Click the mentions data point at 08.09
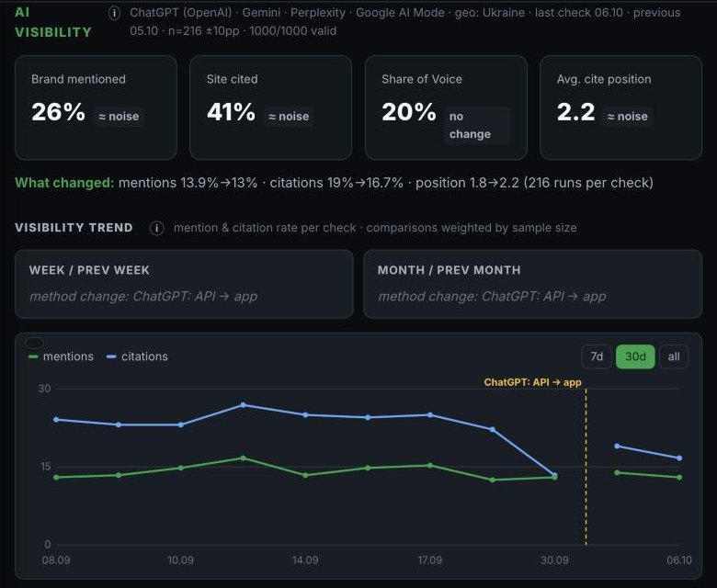The width and height of the screenshot is (717, 588). coord(56,477)
